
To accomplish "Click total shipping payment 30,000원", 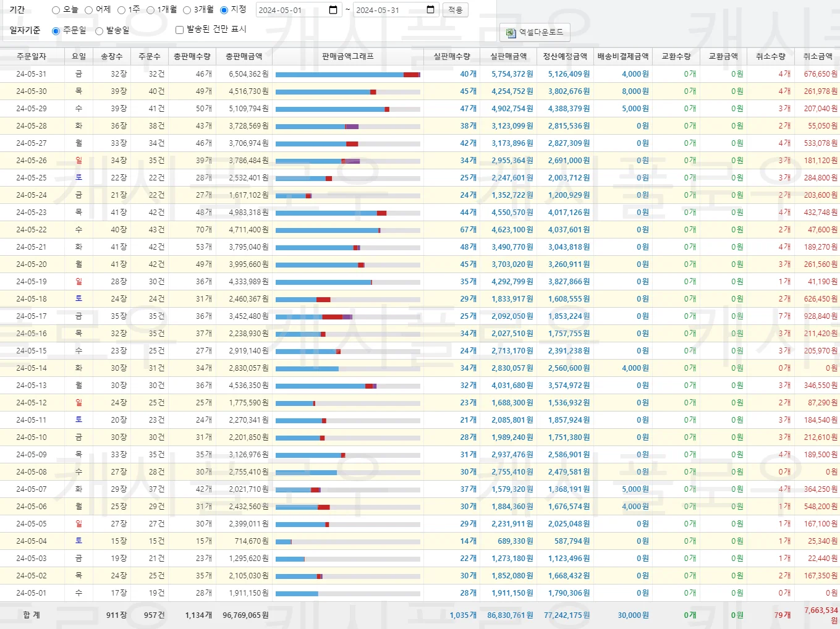I will (x=634, y=615).
